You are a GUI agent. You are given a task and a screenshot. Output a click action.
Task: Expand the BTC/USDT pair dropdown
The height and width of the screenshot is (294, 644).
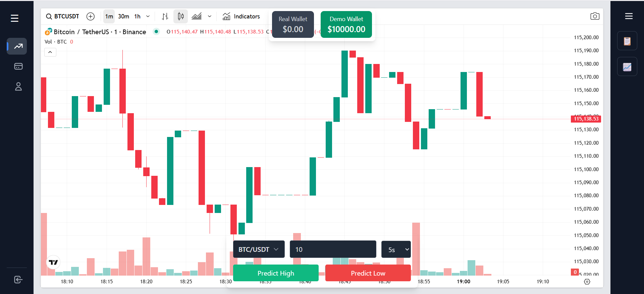(x=259, y=249)
